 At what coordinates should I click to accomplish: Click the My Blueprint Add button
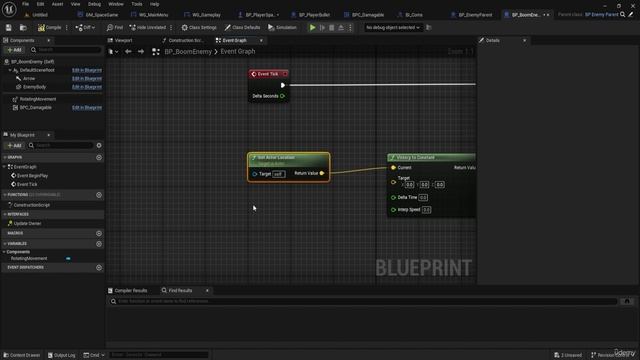click(14, 145)
